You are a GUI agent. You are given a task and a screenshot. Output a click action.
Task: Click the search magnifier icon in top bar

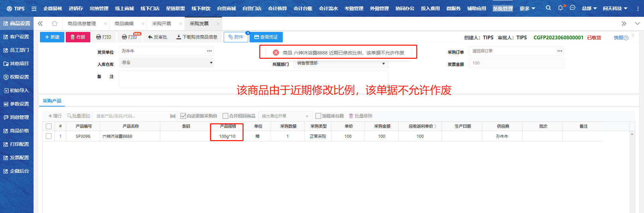(x=548, y=8)
